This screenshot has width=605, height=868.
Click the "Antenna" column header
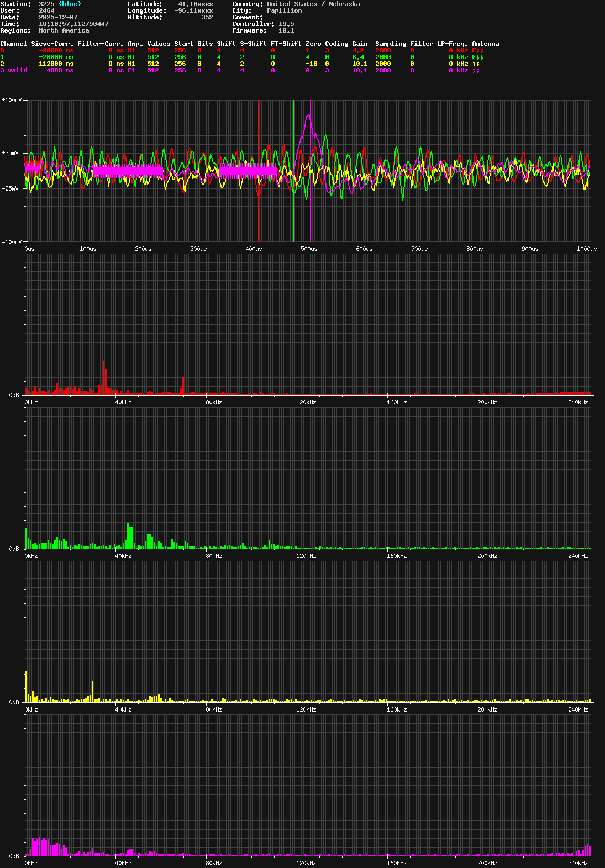pos(485,44)
